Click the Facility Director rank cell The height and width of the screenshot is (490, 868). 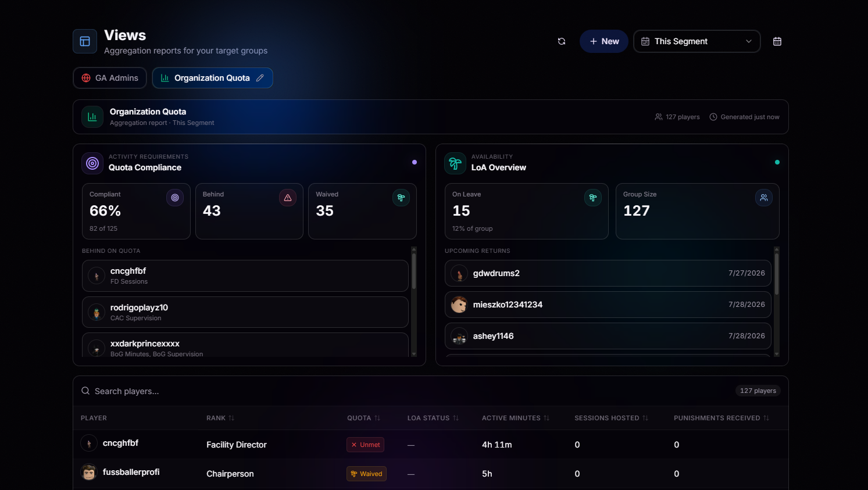pyautogui.click(x=237, y=445)
